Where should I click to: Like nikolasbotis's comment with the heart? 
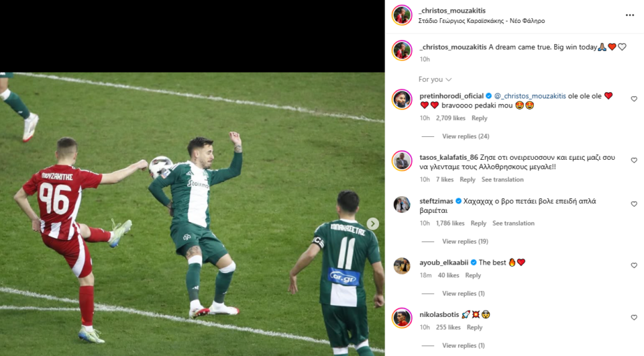634,318
